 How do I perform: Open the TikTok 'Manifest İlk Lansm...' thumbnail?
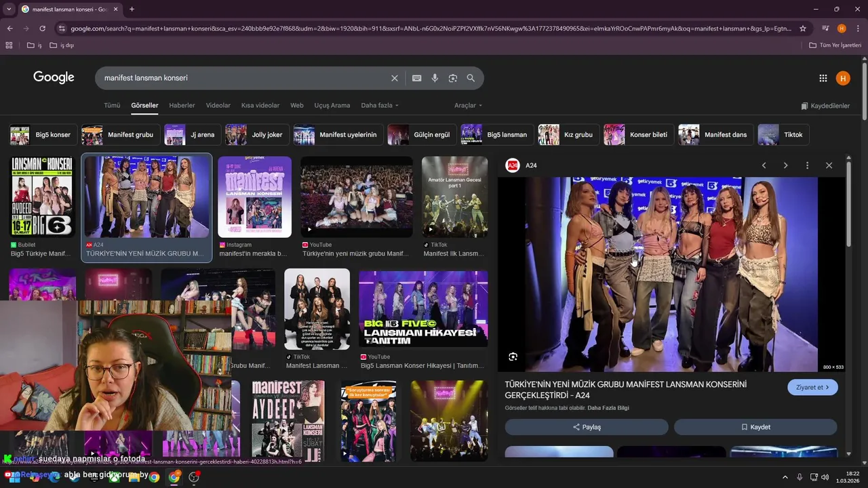454,197
